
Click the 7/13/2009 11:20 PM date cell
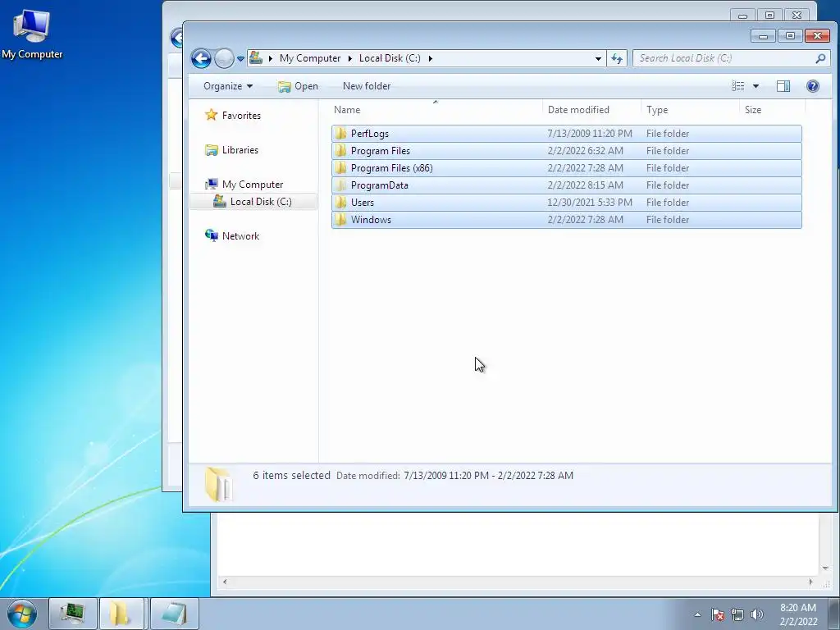pos(589,134)
